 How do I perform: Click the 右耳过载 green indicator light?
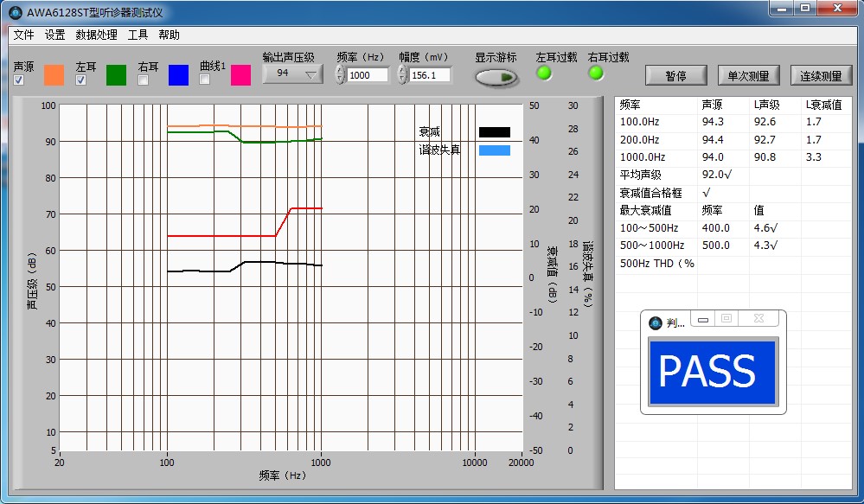click(x=596, y=73)
